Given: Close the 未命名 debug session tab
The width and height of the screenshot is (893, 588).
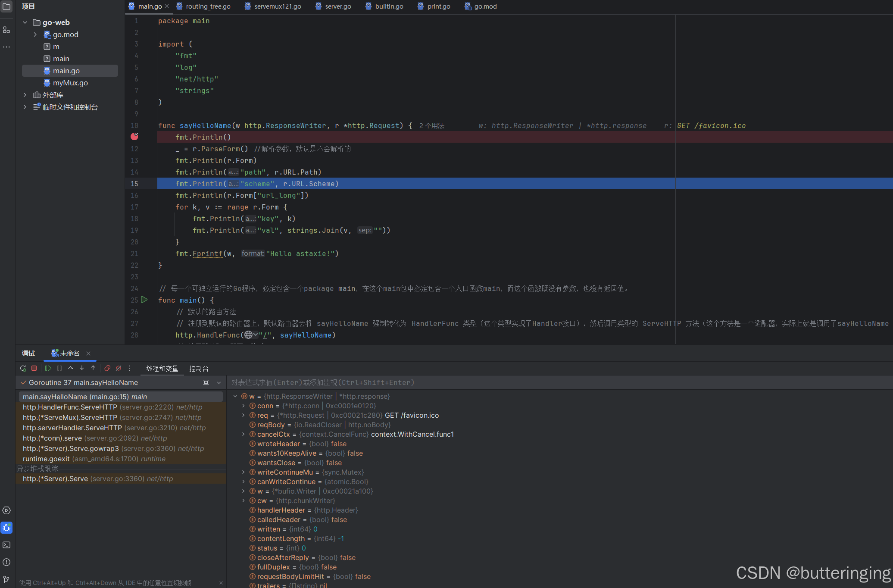Looking at the screenshot, I should click(88, 353).
